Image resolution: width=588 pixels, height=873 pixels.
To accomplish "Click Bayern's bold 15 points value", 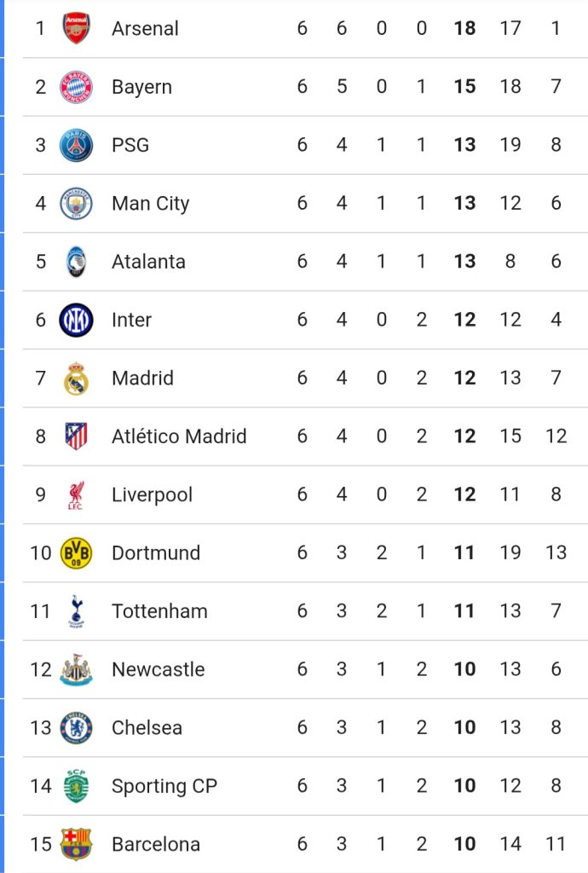I will point(464,87).
